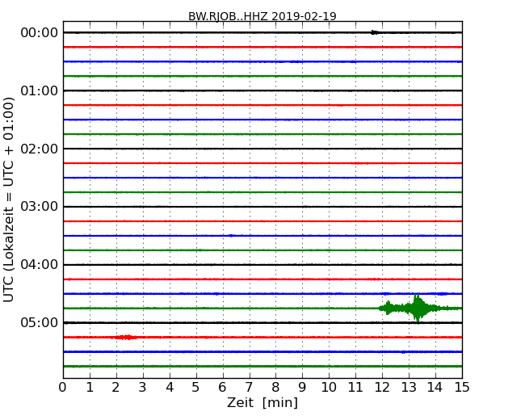Click x-axis tick label 7

249,388
